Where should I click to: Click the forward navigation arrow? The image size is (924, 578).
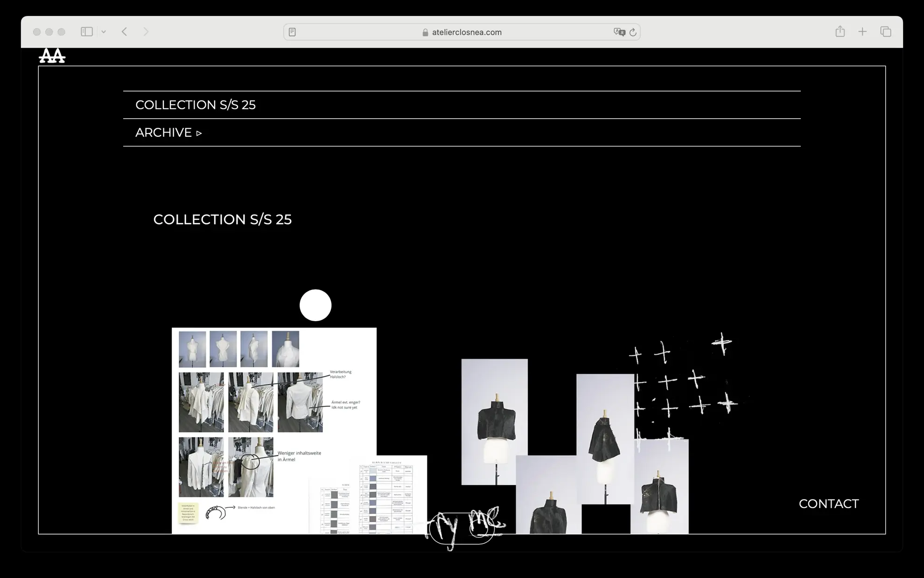click(x=146, y=32)
